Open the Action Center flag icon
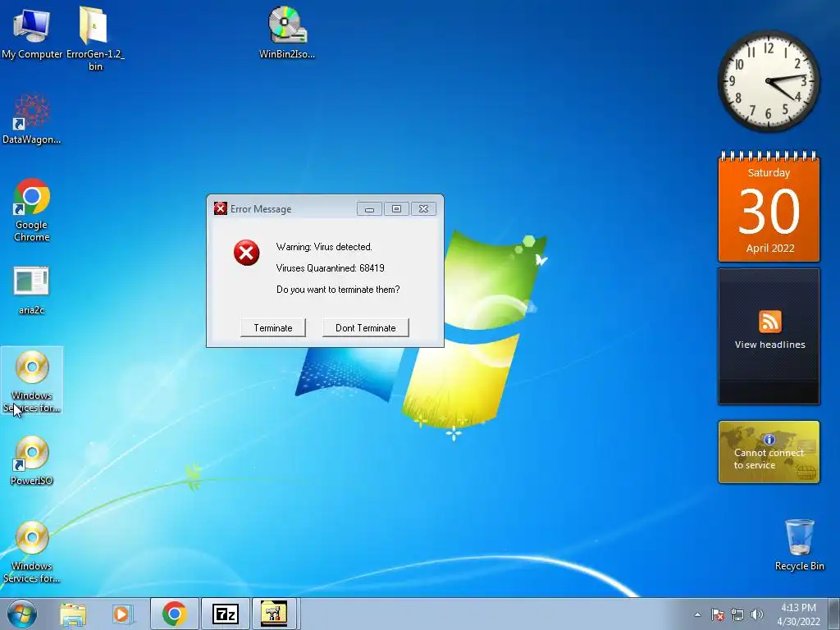The image size is (840, 630). coord(718,614)
